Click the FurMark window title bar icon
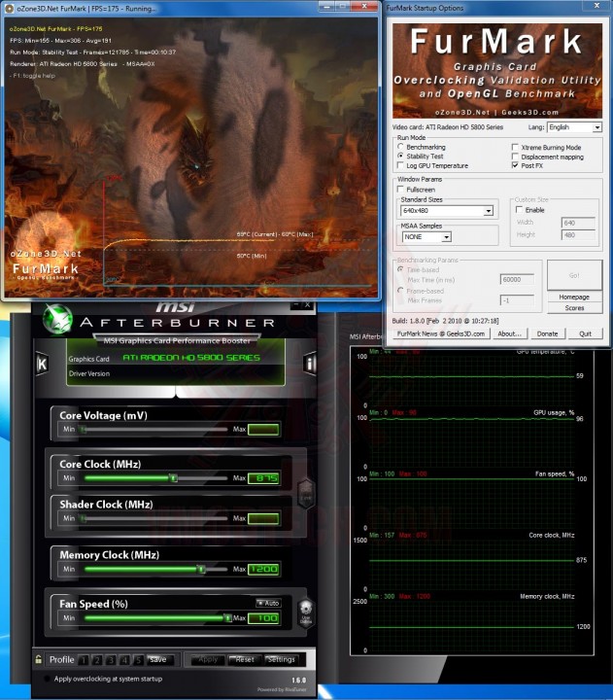This screenshot has width=613, height=700. click(9, 8)
